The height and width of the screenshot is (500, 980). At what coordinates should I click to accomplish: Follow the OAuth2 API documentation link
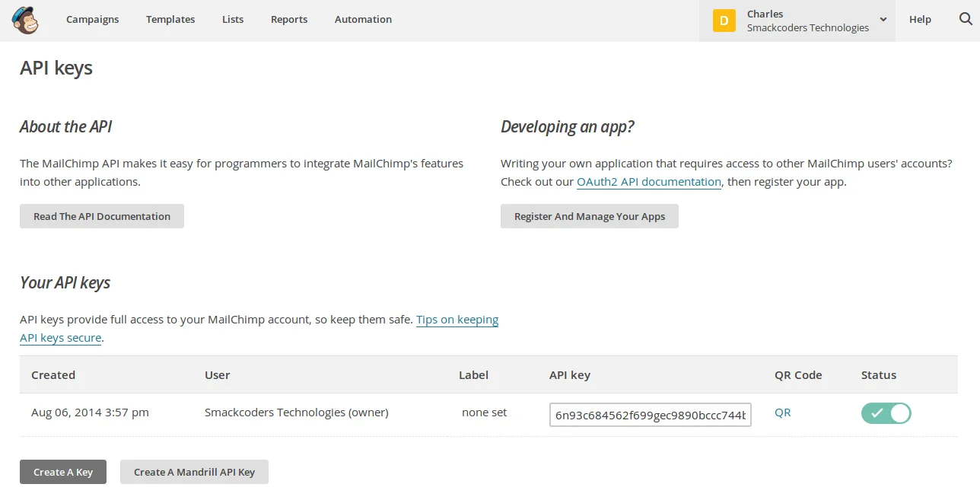click(x=649, y=182)
